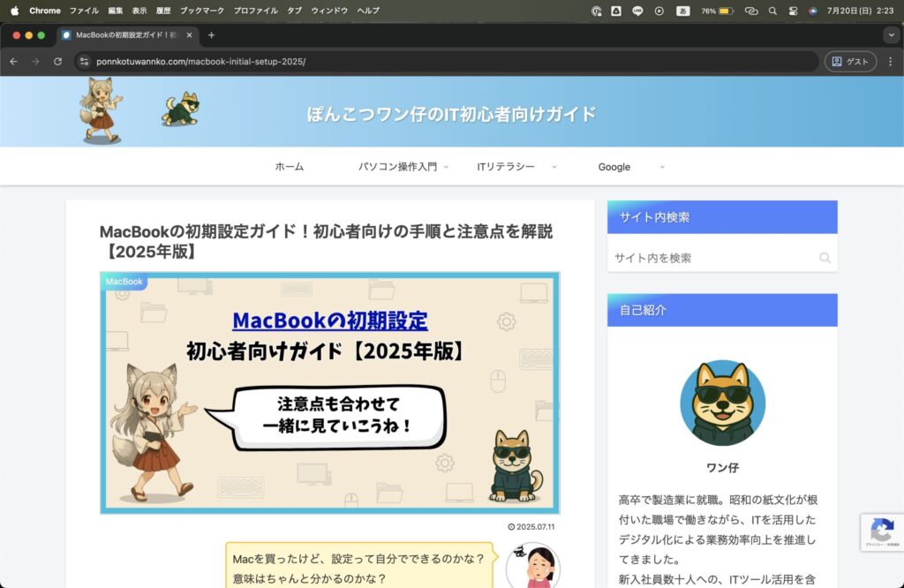Viewport: 904px width, 588px height.
Task: Open the 履歴 menu
Action: [x=163, y=11]
